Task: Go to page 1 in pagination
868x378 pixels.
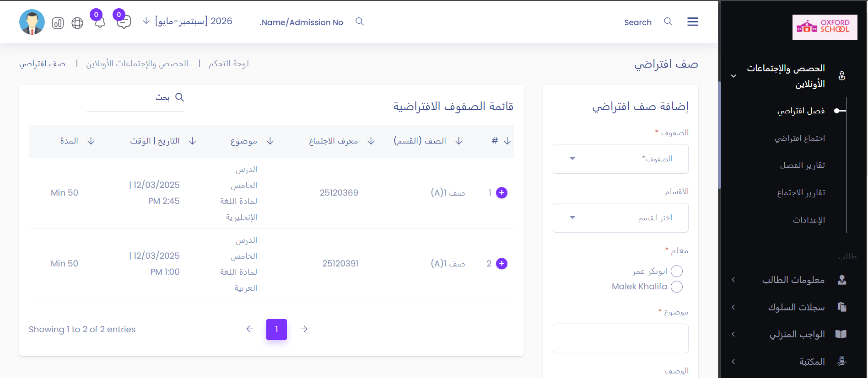Action: click(276, 329)
